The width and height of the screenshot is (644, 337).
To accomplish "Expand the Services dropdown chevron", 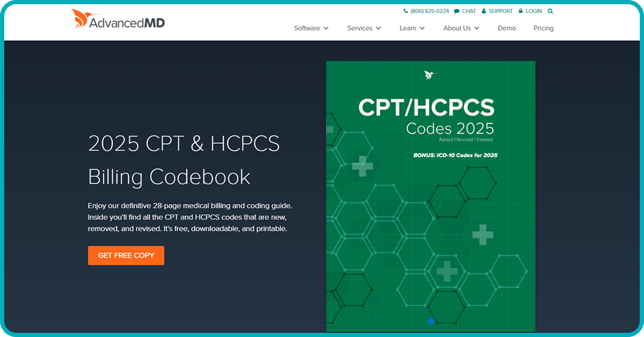I will [x=378, y=28].
